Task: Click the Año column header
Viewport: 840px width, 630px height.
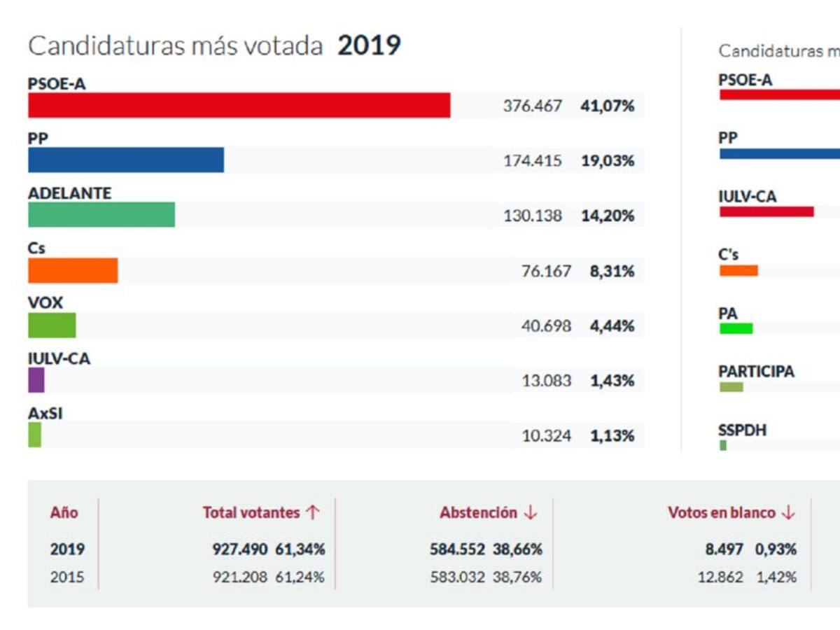Action: [64, 512]
